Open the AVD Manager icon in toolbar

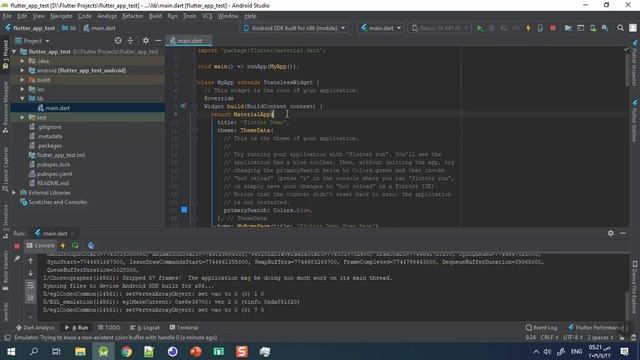pyautogui.click(x=593, y=28)
